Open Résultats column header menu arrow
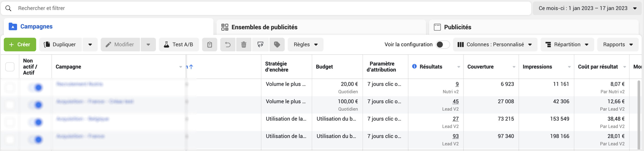 [459, 67]
